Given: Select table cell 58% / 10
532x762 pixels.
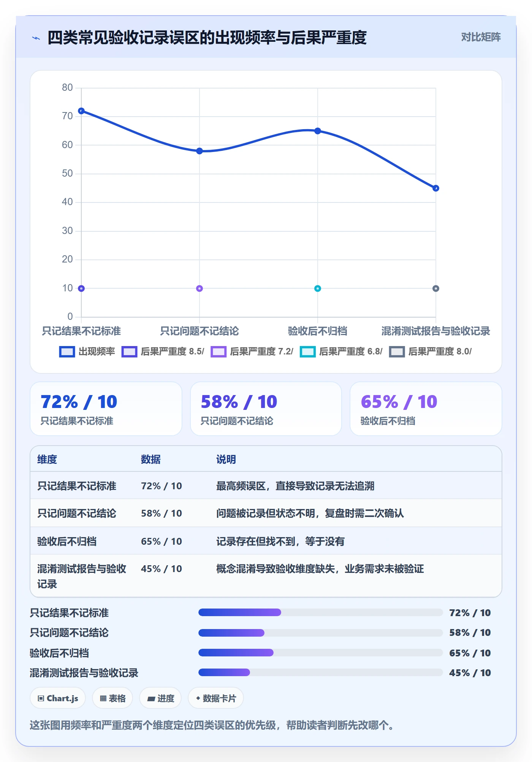Looking at the screenshot, I should (161, 513).
